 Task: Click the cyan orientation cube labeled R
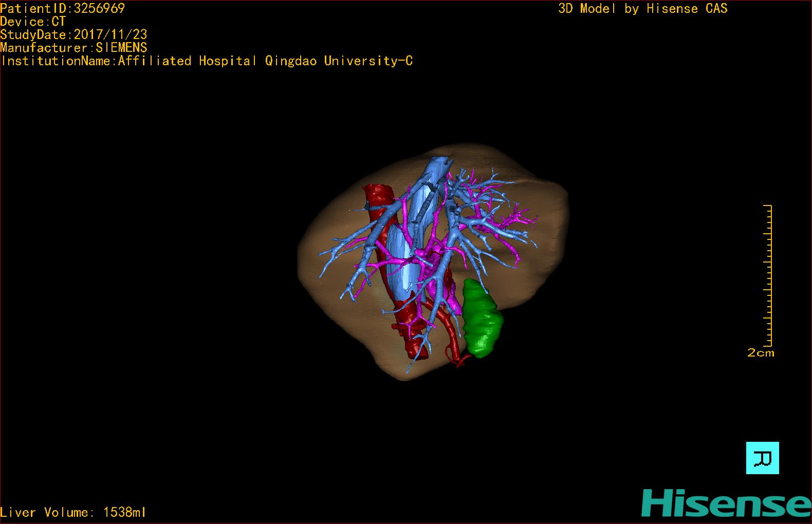[x=762, y=458]
